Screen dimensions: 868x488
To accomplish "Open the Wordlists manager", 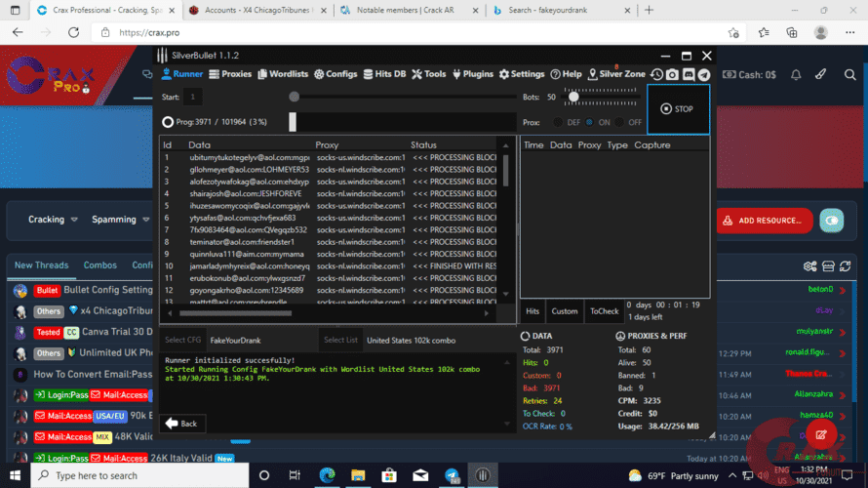I will click(x=284, y=74).
